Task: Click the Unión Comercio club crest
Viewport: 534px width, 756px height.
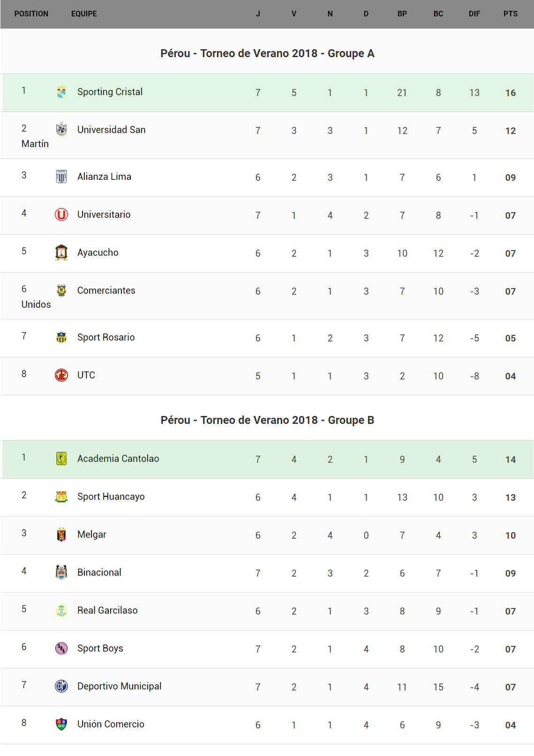Action: [61, 724]
